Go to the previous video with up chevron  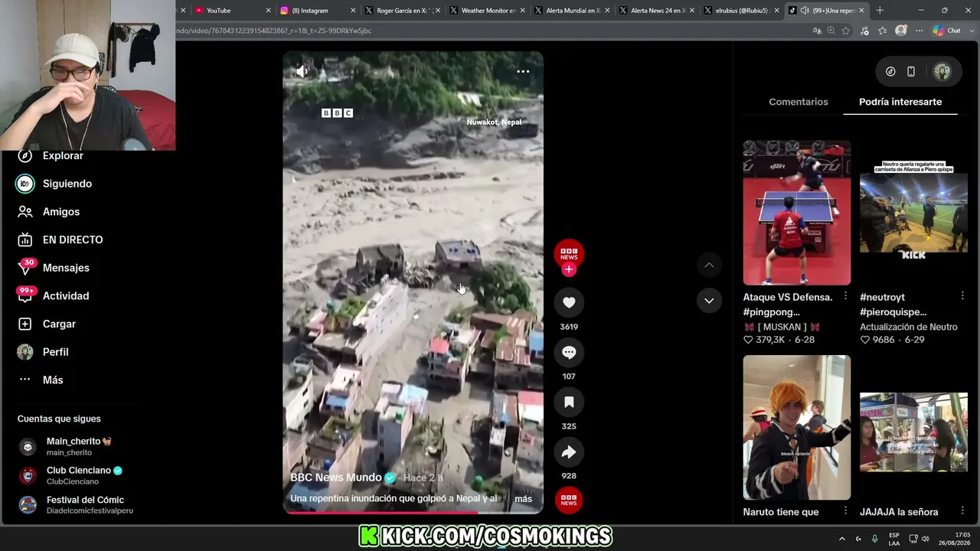(x=709, y=265)
